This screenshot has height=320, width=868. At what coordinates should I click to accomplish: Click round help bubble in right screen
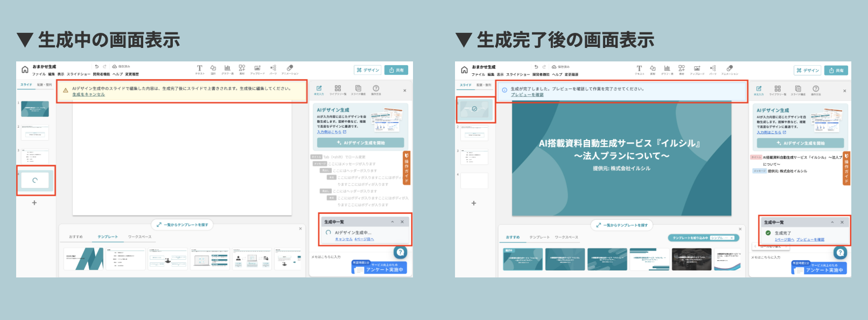tap(840, 253)
